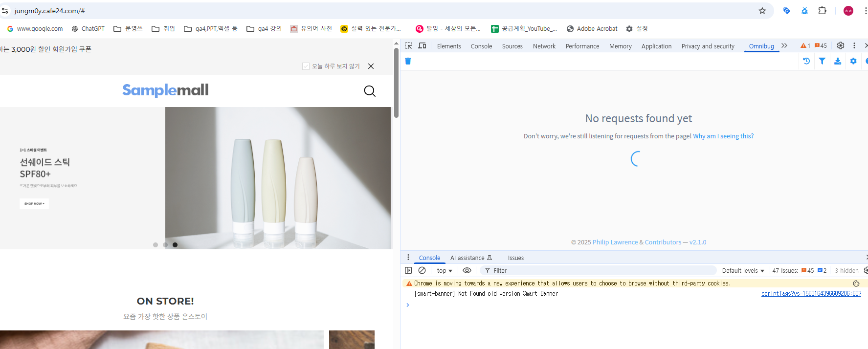
Task: Click the 'Why am I seeing this?' link
Action: pyautogui.click(x=723, y=136)
